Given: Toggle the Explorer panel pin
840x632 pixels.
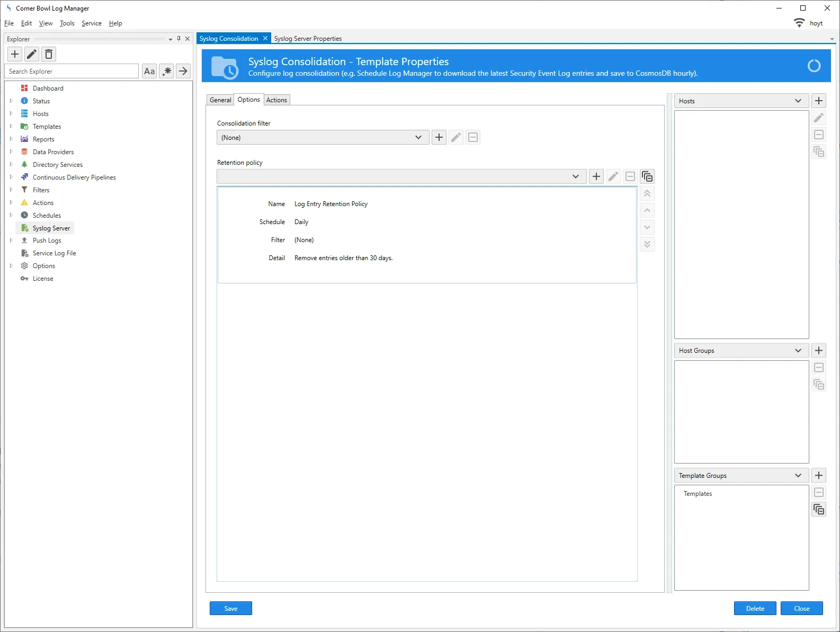Looking at the screenshot, I should pos(179,39).
